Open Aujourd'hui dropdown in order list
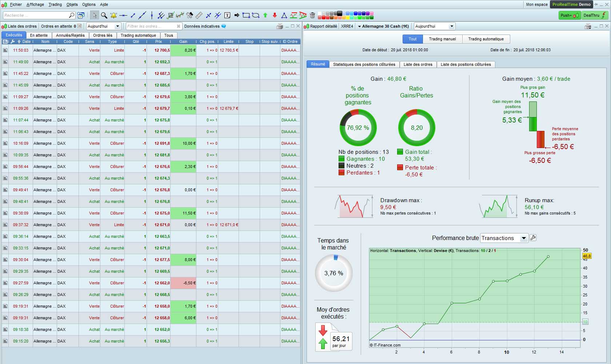 117,26
